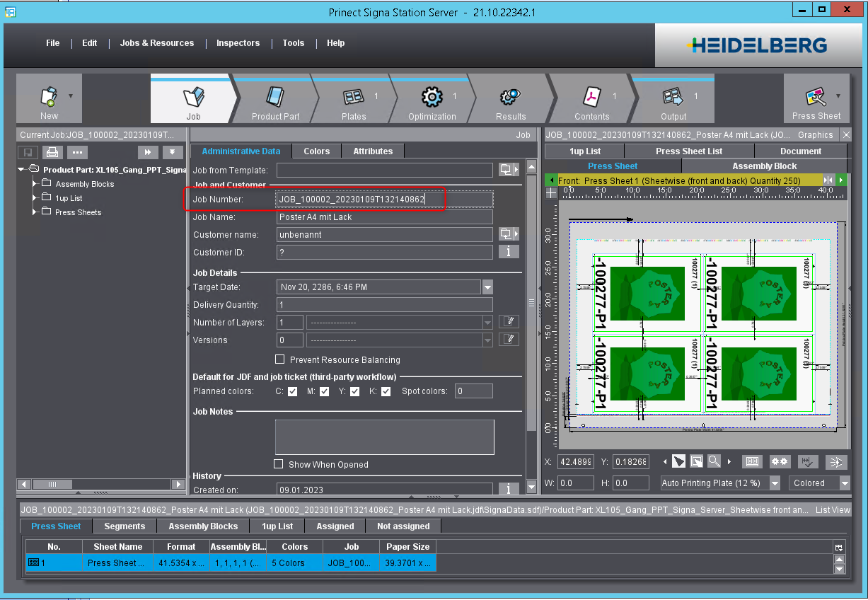Toggle planned color C checkbox
The height and width of the screenshot is (600, 868).
[292, 391]
